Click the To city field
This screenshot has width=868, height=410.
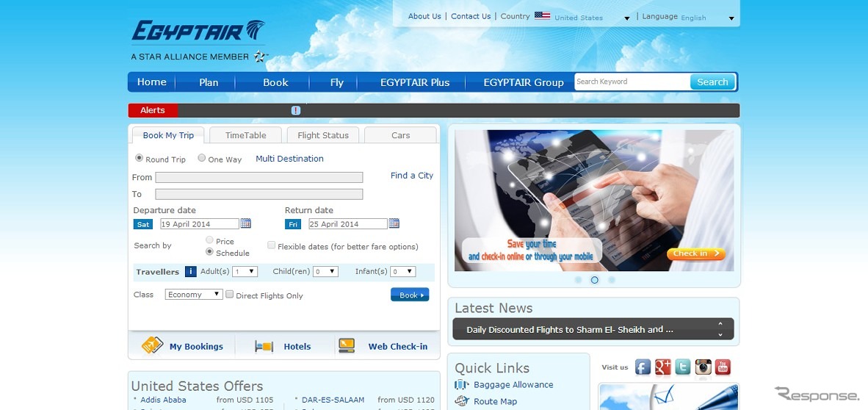coord(259,194)
